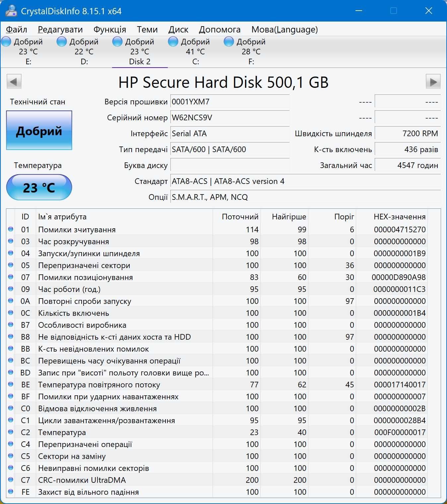Click the transfer mode field SATA/600
The width and height of the screenshot is (447, 504).
[230, 149]
